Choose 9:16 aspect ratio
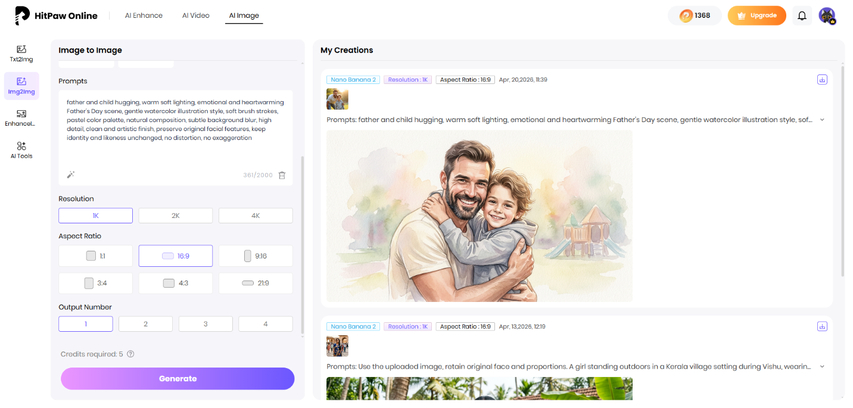Image resolution: width=853 pixels, height=408 pixels. (256, 256)
